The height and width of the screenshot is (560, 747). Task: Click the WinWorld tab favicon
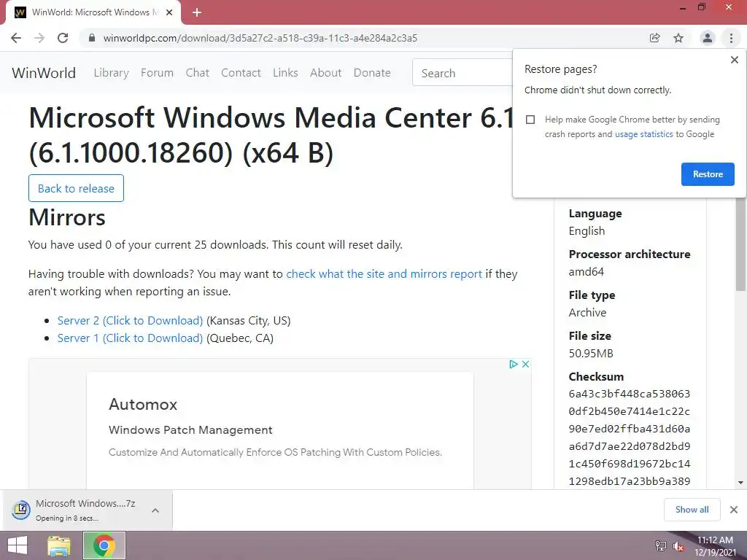click(20, 12)
